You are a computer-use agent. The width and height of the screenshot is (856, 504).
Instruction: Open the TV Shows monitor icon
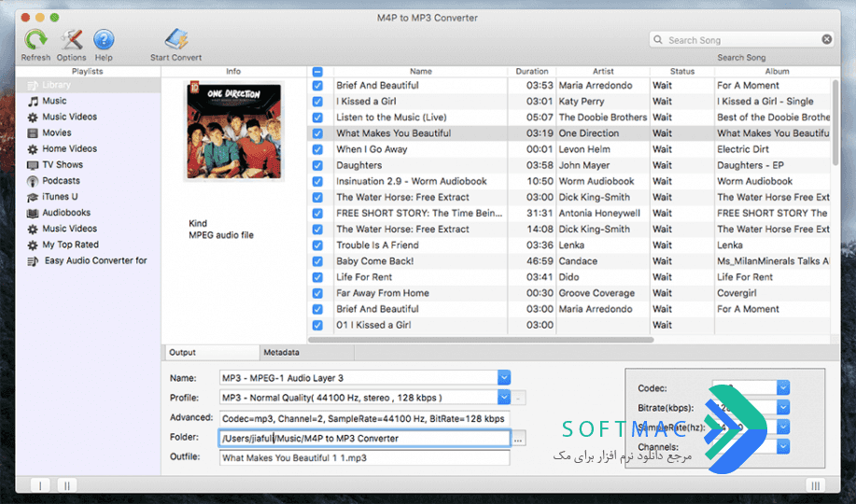pyautogui.click(x=33, y=165)
